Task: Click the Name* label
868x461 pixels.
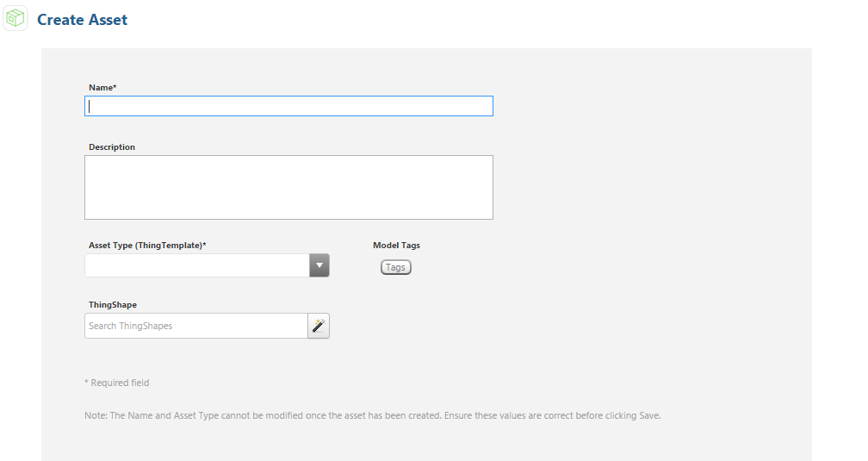Action: coord(102,88)
